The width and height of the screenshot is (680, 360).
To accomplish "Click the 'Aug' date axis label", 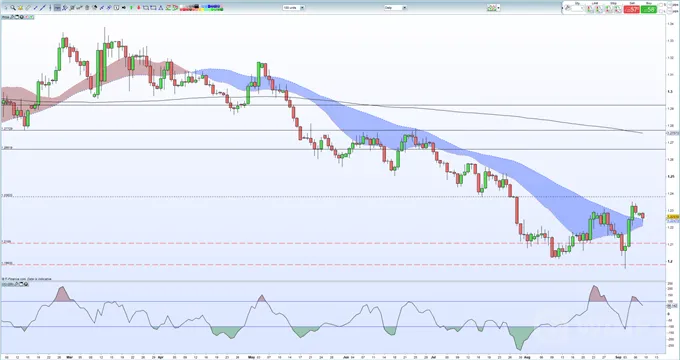I will pyautogui.click(x=528, y=357).
